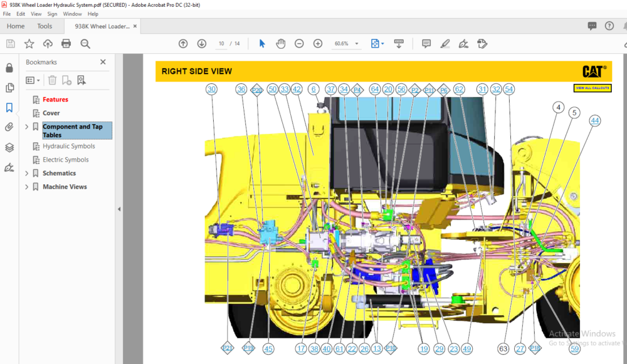This screenshot has width=627, height=364.
Task: Expand the Schematics bookmark
Action: pos(26,173)
